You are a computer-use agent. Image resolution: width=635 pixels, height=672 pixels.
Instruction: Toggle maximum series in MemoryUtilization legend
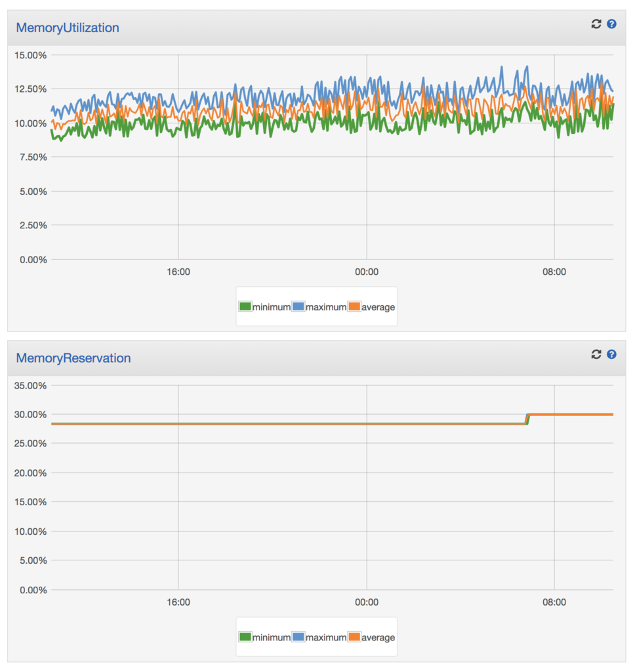tap(298, 306)
